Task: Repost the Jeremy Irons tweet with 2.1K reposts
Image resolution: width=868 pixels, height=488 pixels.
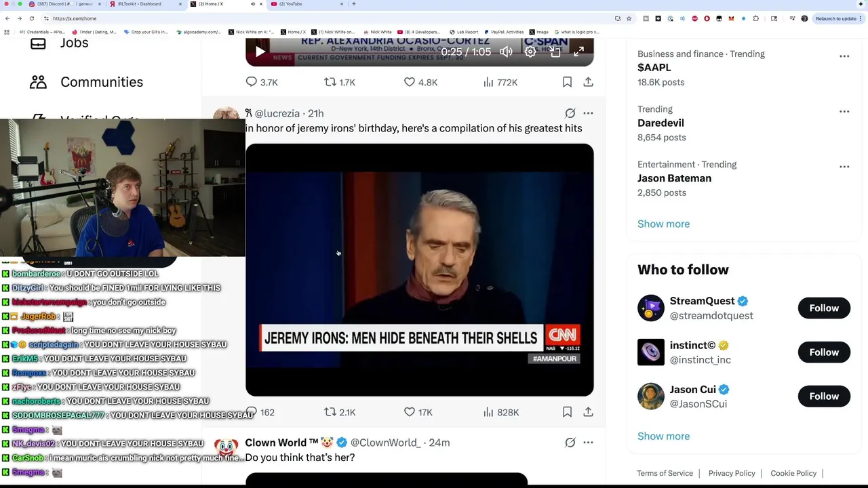Action: (x=340, y=412)
